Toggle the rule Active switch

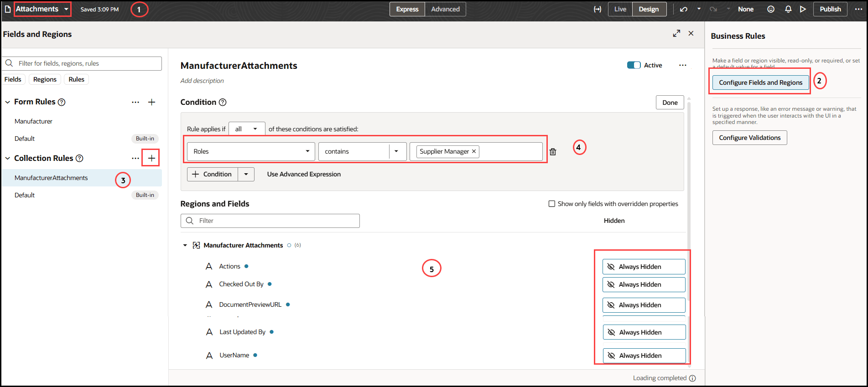[x=634, y=65]
